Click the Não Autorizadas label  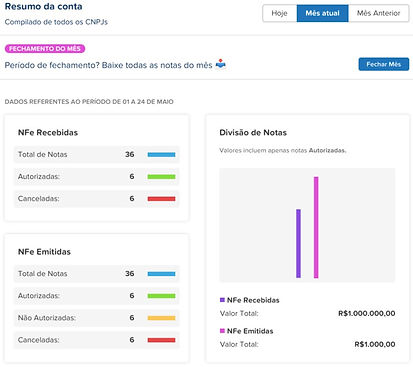tap(47, 318)
